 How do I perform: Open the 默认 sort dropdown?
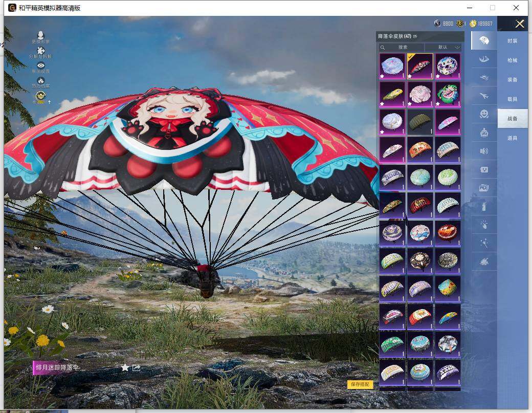click(x=444, y=47)
